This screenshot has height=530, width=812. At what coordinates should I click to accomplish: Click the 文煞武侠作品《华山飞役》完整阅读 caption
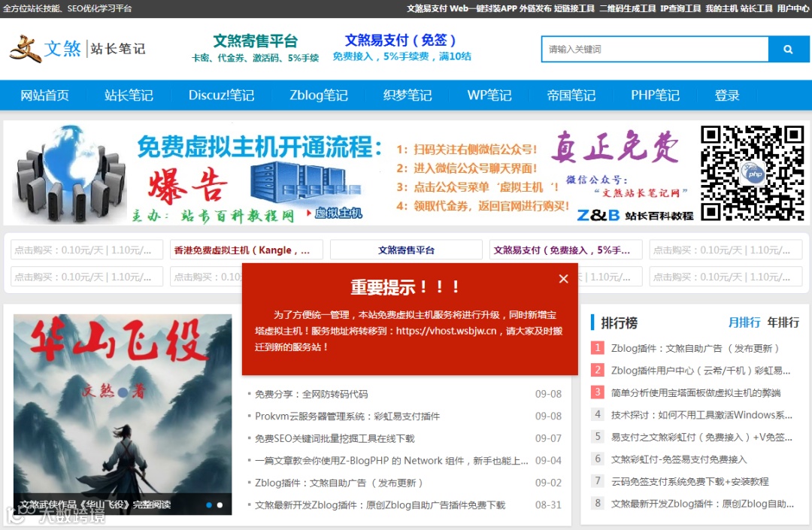coord(95,504)
